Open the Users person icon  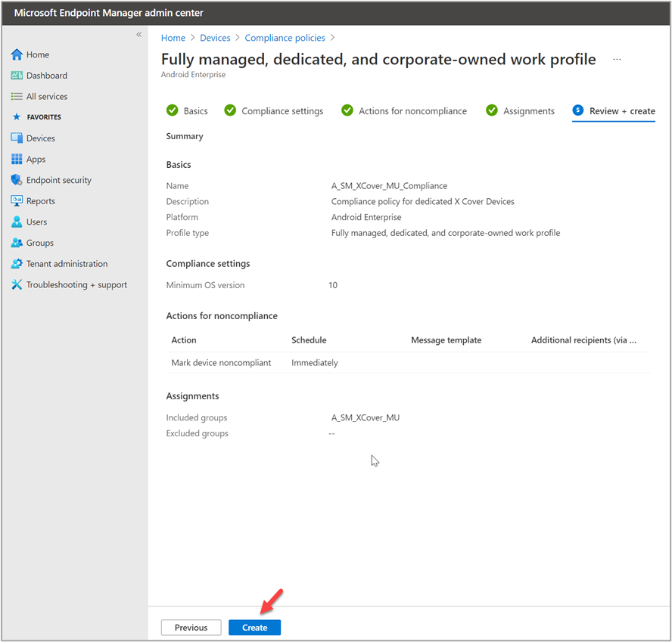[x=17, y=222]
